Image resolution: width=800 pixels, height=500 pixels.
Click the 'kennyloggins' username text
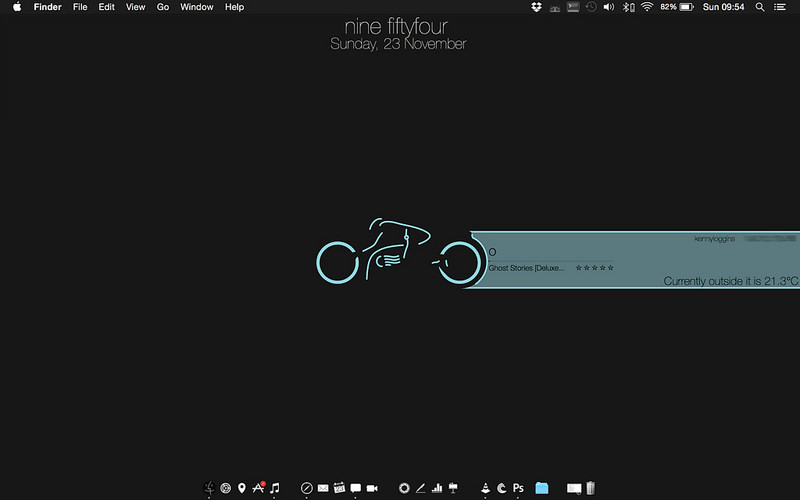[714, 239]
